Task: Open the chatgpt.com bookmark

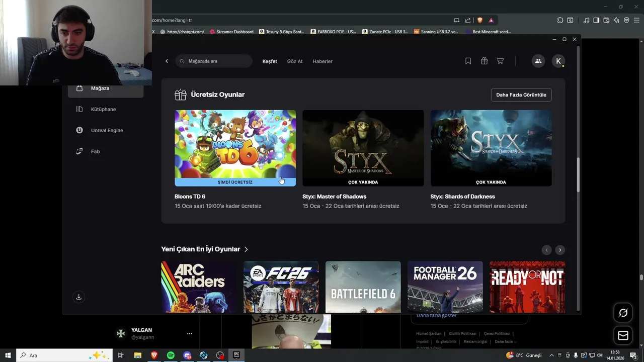Action: click(x=182, y=32)
